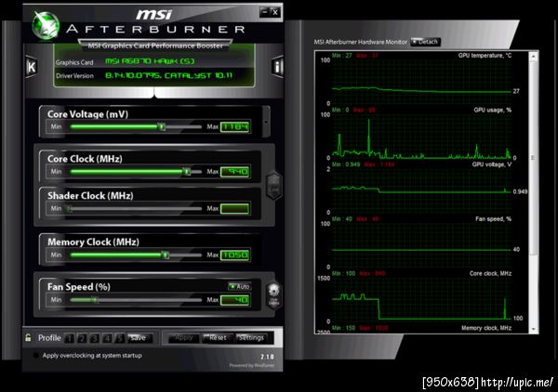Image resolution: width=558 pixels, height=392 pixels.
Task: Adjust the Memory Clock slider handle
Action: [x=166, y=255]
